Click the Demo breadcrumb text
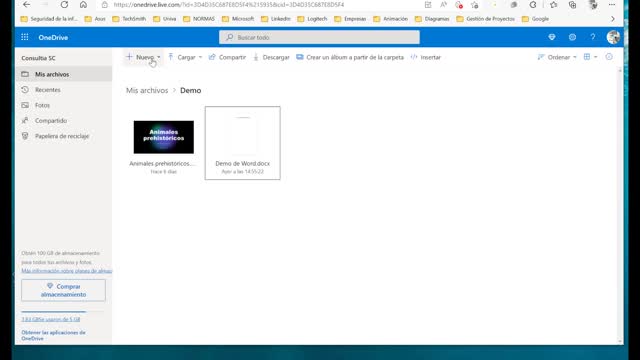Image resolution: width=640 pixels, height=360 pixels. [191, 91]
